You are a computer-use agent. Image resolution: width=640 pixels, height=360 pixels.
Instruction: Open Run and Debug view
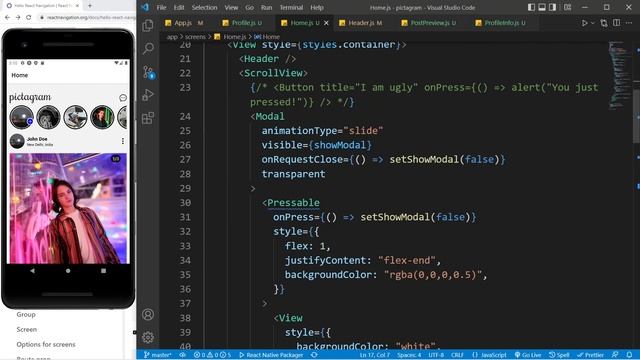[148, 95]
